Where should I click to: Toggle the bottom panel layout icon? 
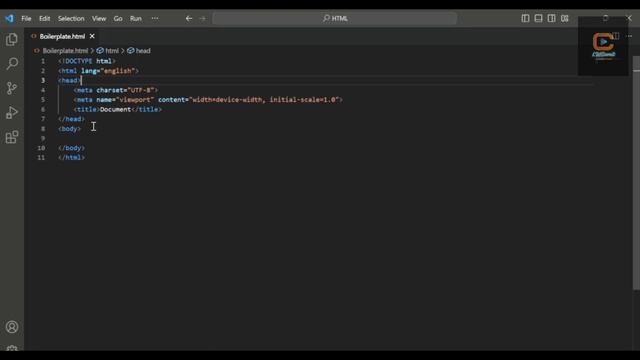538,18
